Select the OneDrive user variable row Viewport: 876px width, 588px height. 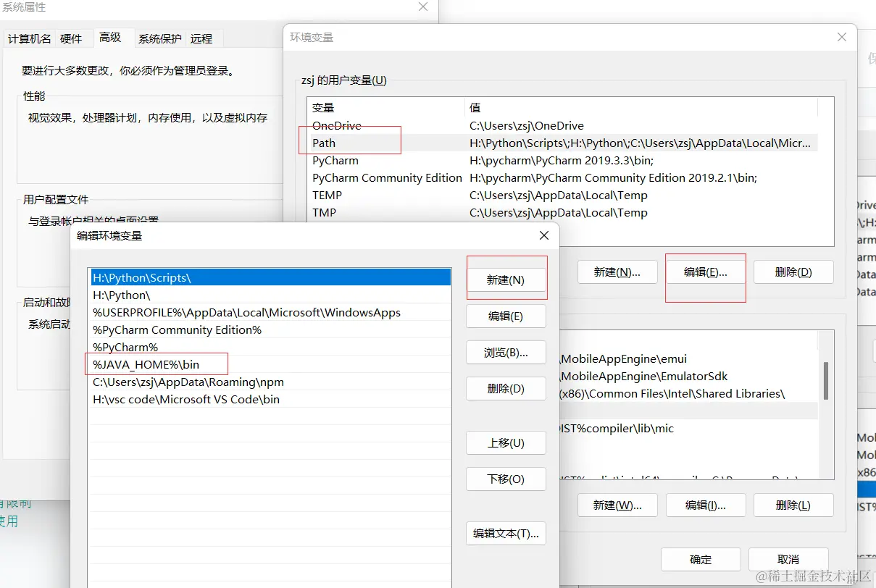tap(562, 125)
